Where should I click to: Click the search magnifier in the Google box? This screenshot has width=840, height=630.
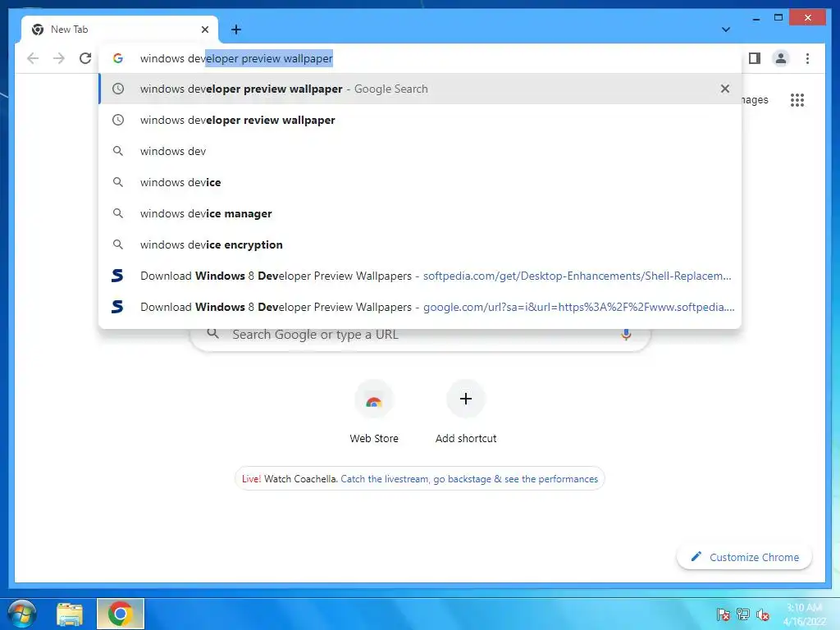pyautogui.click(x=212, y=334)
